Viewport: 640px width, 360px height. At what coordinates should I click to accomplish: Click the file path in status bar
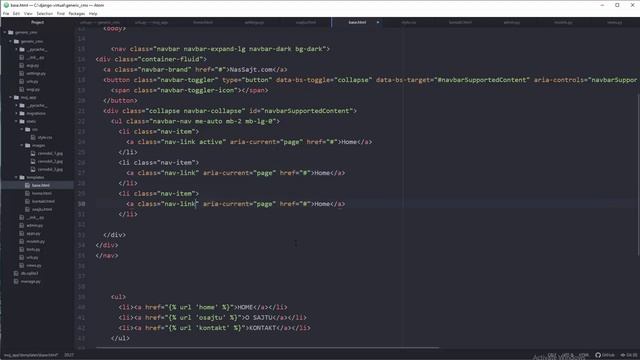tap(31, 355)
